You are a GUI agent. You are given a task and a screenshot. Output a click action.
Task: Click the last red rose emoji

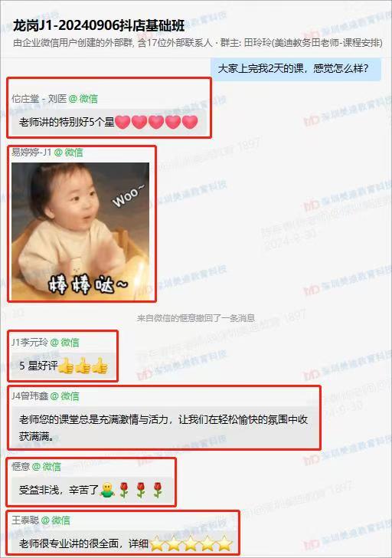(158, 490)
